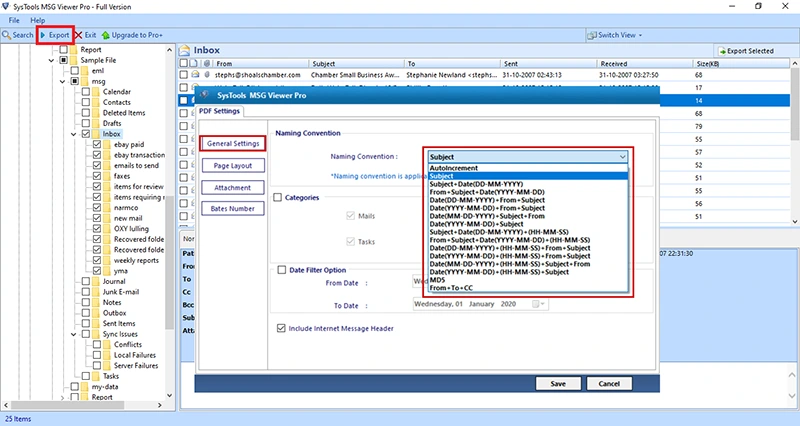Enable the Categories checkbox

278,197
